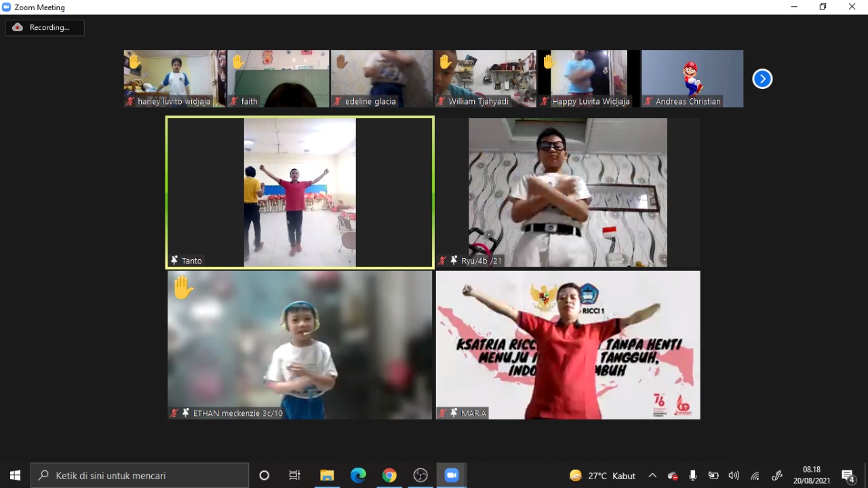Select Andreas Christian's thumbnail
The height and width of the screenshot is (488, 868).
point(692,79)
